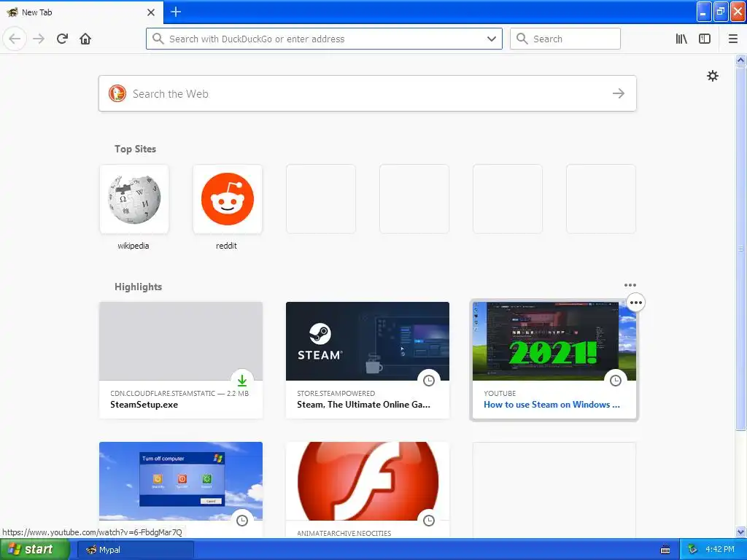Click the Search the Web field
This screenshot has height=560, width=747.
tap(368, 93)
